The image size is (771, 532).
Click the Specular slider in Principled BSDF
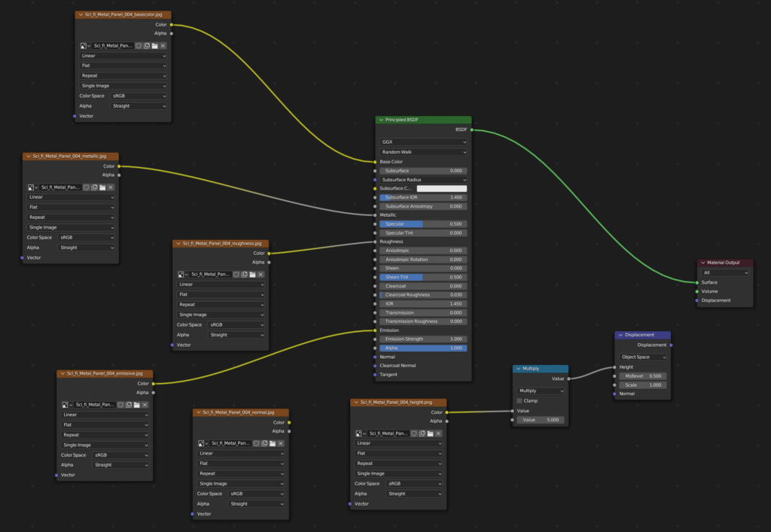(423, 224)
